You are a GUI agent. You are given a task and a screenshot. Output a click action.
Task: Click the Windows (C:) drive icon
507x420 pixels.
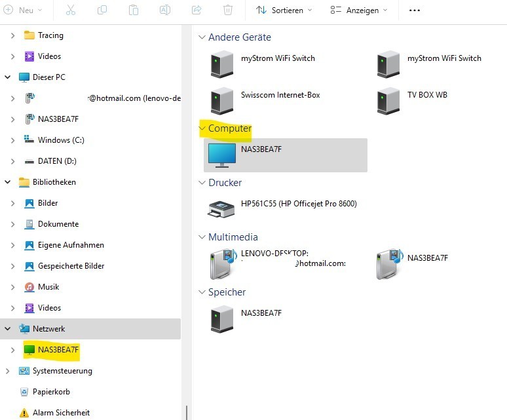pos(29,140)
